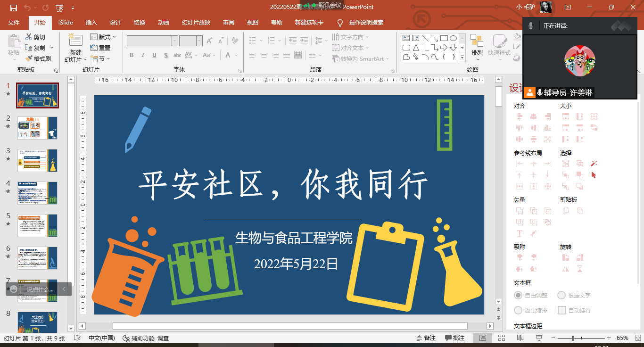Switch to the 插入 tab
The width and height of the screenshot is (644, 347).
[91, 22]
